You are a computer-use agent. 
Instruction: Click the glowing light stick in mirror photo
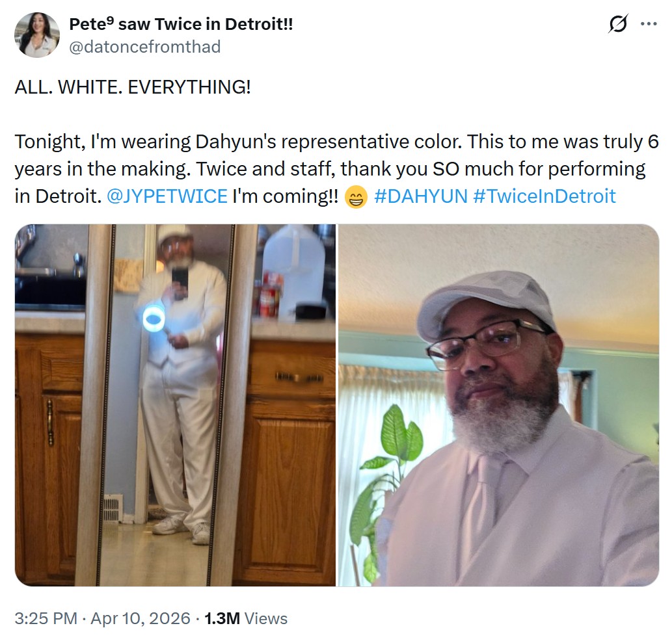[x=154, y=318]
